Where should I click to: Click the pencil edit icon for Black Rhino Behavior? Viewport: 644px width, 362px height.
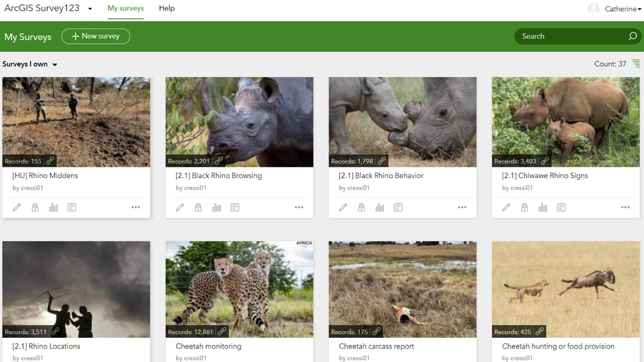(x=343, y=208)
